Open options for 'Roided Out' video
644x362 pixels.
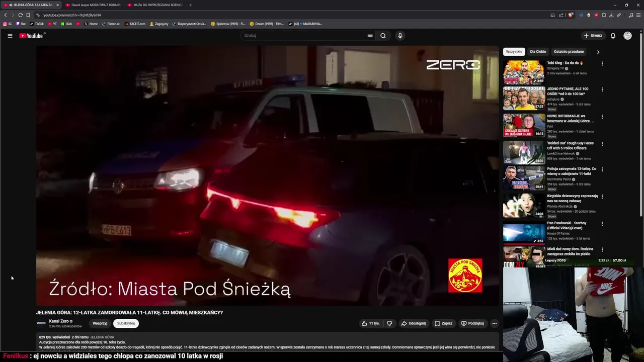pos(602,144)
